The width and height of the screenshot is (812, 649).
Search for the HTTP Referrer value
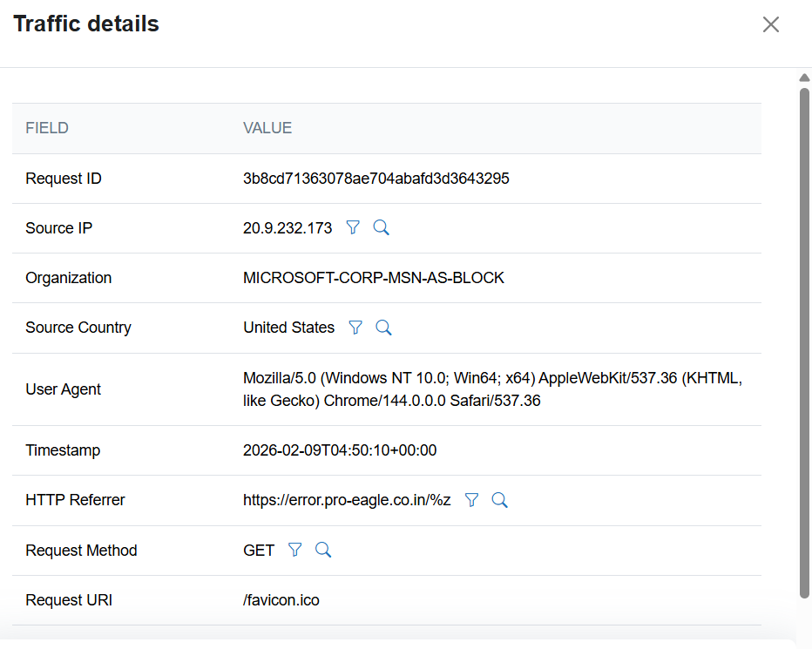[x=499, y=500]
